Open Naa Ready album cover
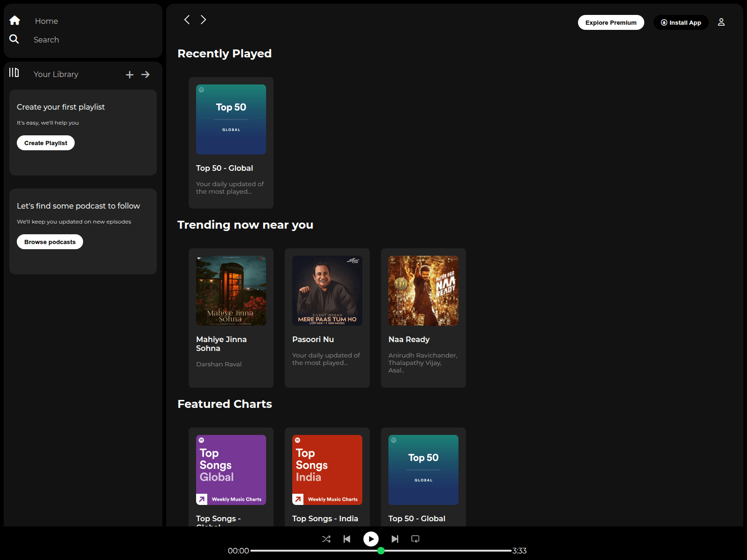This screenshot has width=747, height=560. (x=423, y=291)
